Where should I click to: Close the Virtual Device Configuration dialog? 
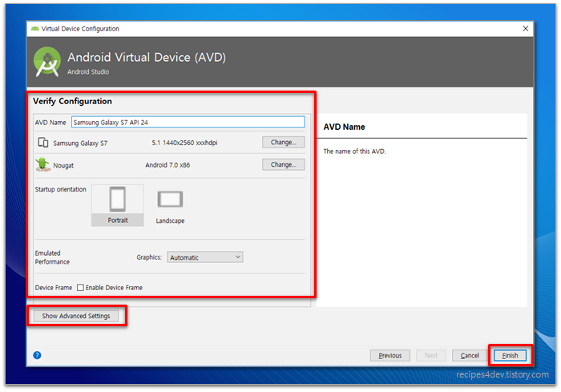click(525, 29)
